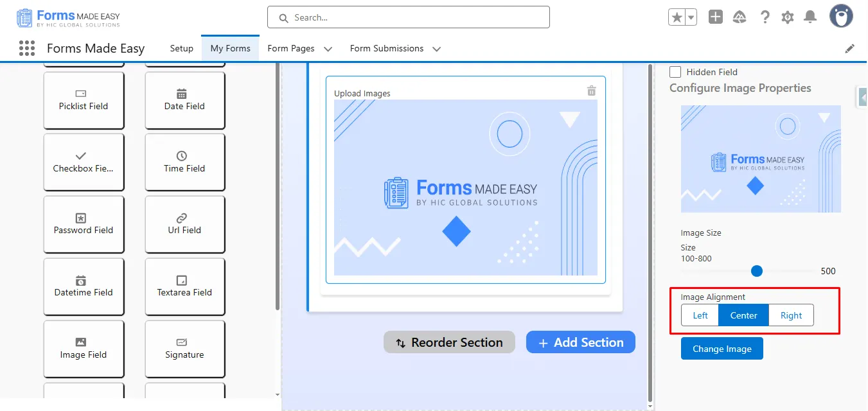
Task: Open the user profile avatar
Action: coord(841,17)
